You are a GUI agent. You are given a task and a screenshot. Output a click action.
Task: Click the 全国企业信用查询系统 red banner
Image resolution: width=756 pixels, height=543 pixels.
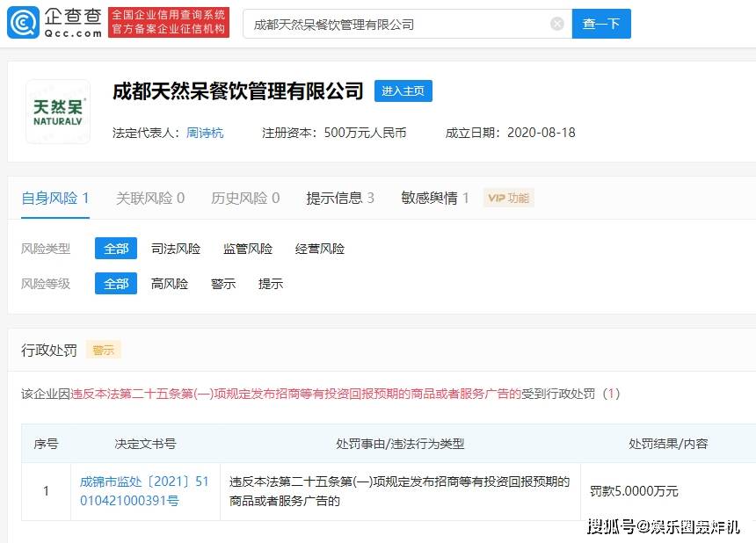pos(169,22)
